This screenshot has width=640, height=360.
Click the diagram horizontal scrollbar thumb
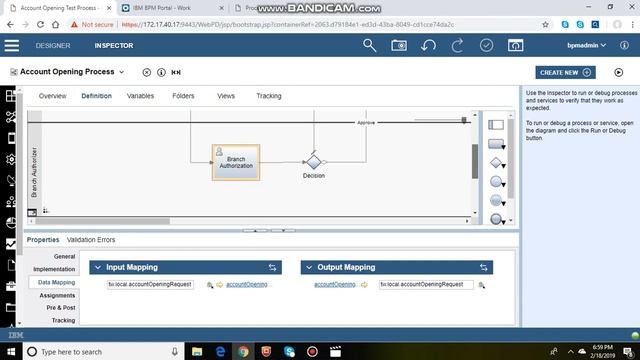[x=102, y=221]
